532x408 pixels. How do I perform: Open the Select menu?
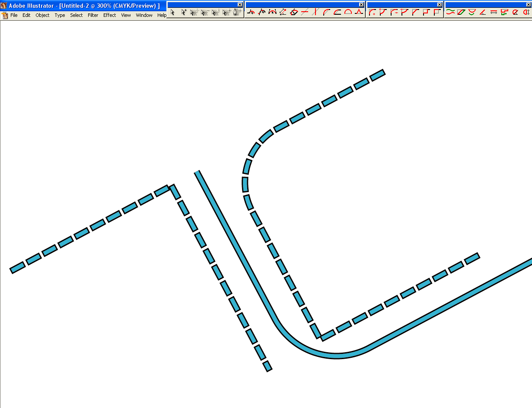(x=76, y=15)
